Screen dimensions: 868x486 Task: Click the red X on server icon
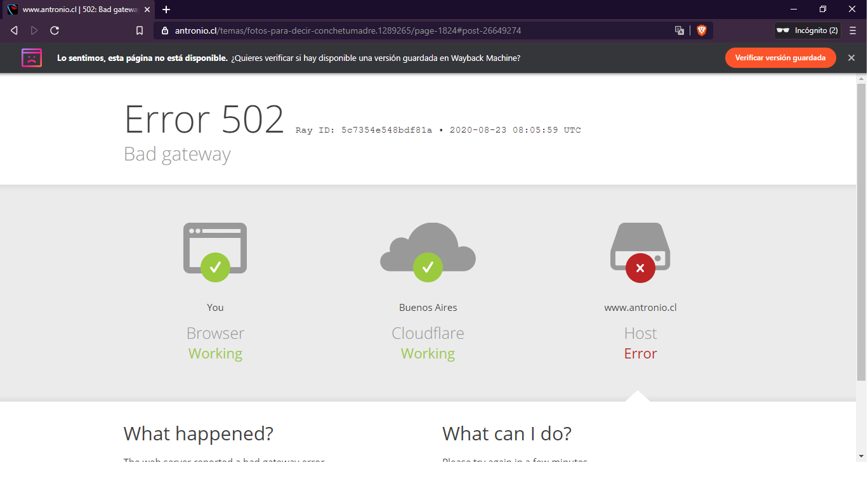640,267
